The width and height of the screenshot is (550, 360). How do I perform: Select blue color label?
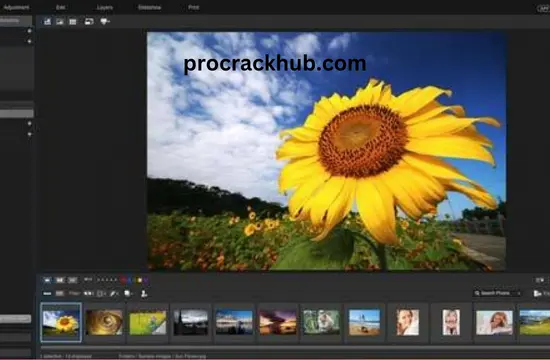129,280
